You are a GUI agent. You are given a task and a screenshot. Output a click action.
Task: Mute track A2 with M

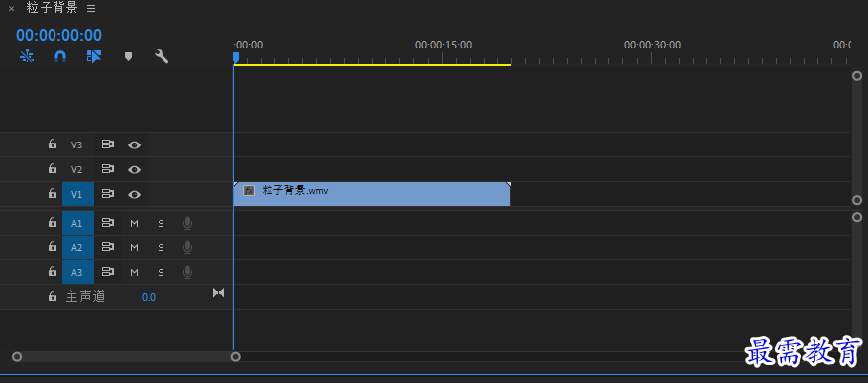click(x=134, y=248)
